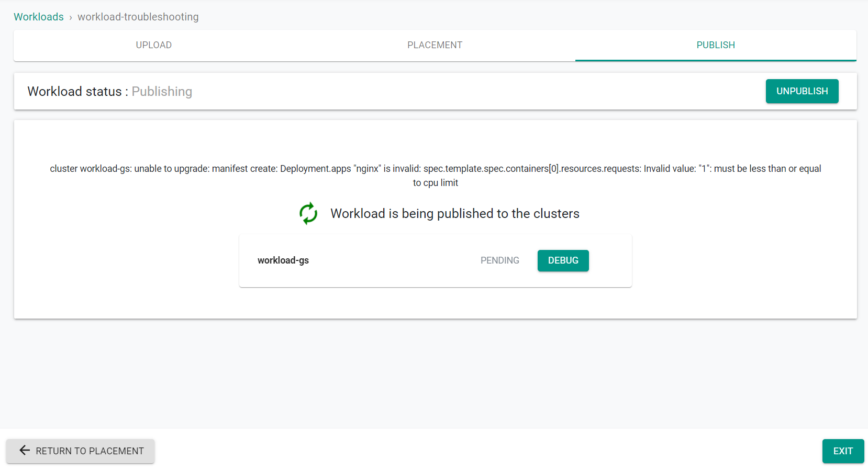Select the PUBLISH tab
Image resolution: width=868 pixels, height=470 pixels.
[x=716, y=45]
